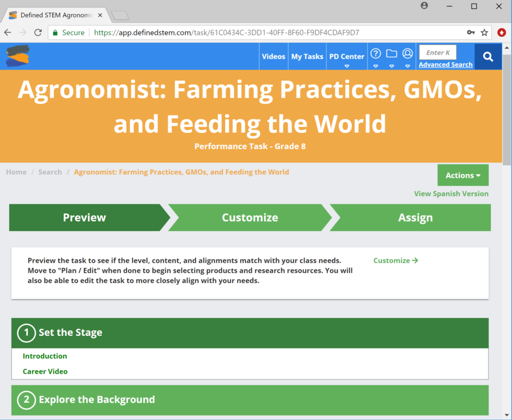Click the Defined STEM logo icon
The width and height of the screenshot is (512, 420).
(x=17, y=56)
